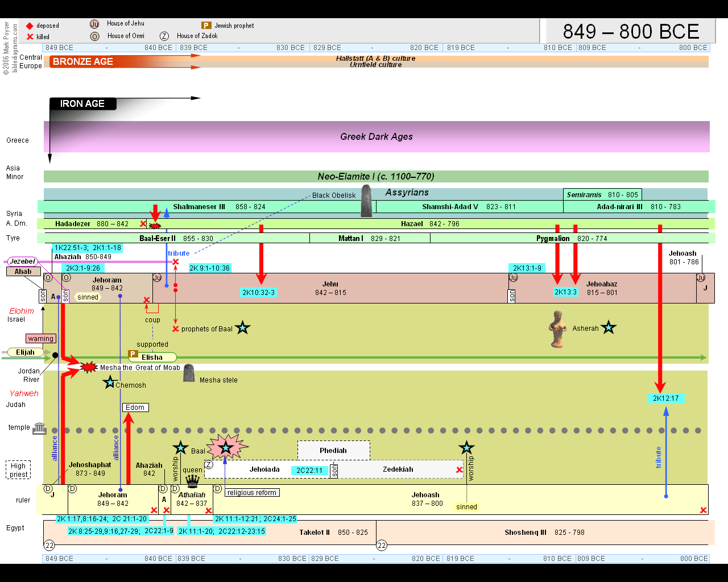Click the House of Jehu legend circle
The image size is (728, 582).
[x=94, y=24]
